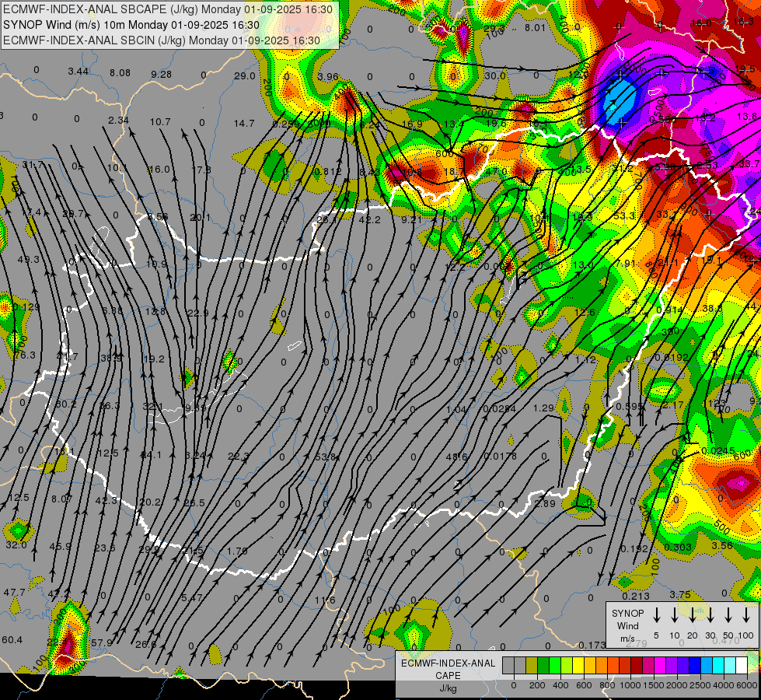This screenshot has height=700, width=761.
Task: Click the map value 48.6
Action: [457, 457]
